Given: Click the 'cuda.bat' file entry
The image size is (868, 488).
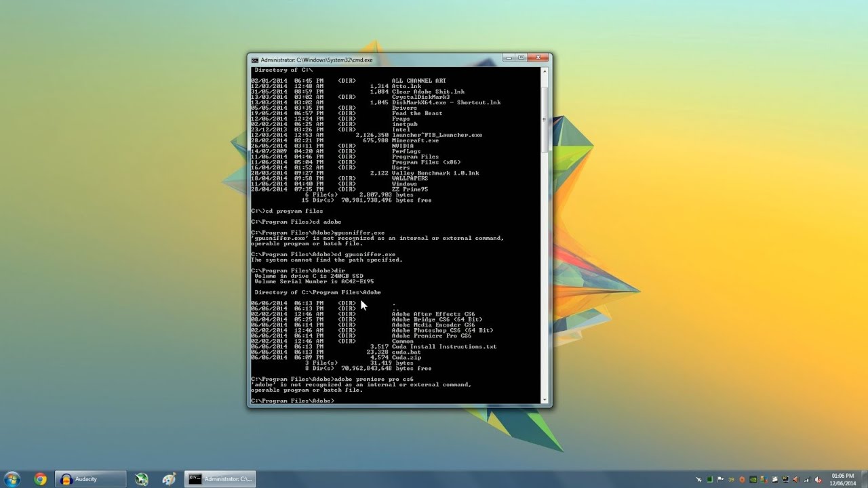Looking at the screenshot, I should tap(406, 352).
